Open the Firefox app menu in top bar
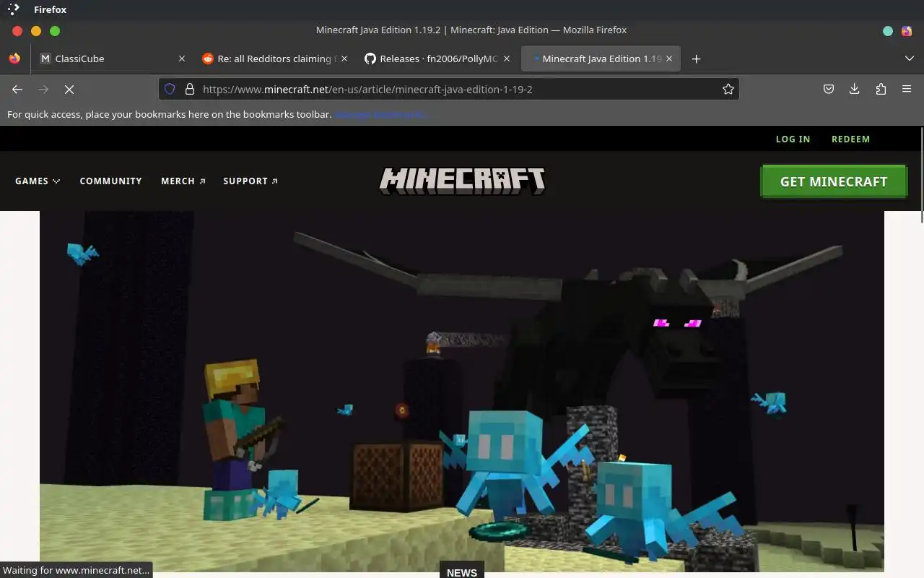Image resolution: width=924 pixels, height=578 pixels. click(50, 9)
